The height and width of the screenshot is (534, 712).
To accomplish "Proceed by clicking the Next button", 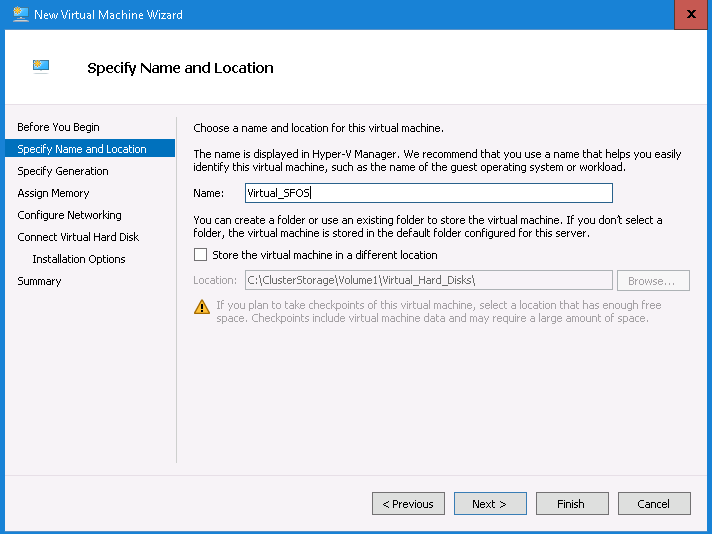I will [x=490, y=504].
